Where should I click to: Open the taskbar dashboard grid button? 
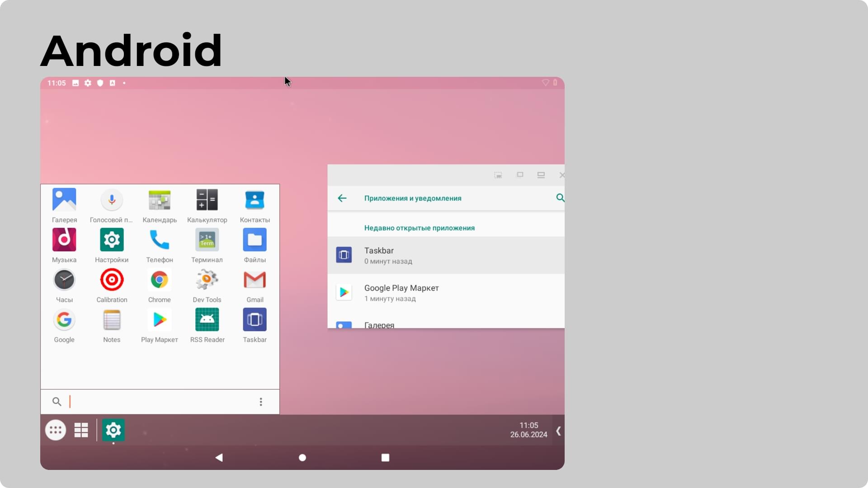point(81,430)
